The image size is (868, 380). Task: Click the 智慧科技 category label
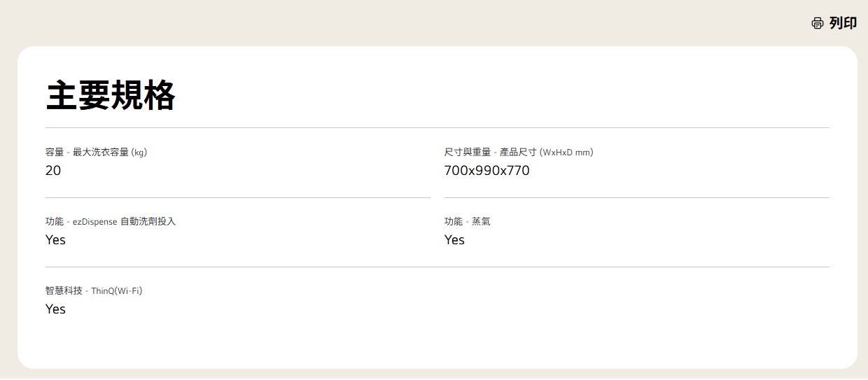(64, 290)
